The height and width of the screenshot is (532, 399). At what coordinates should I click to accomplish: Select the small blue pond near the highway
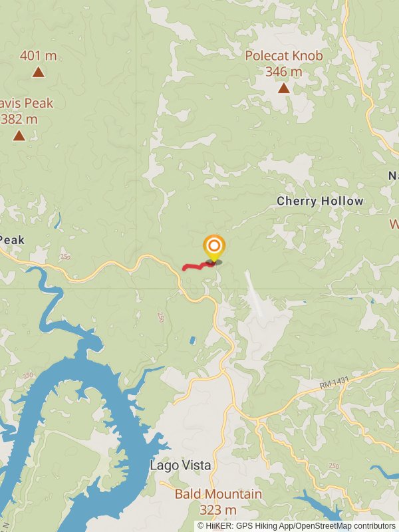point(192,340)
